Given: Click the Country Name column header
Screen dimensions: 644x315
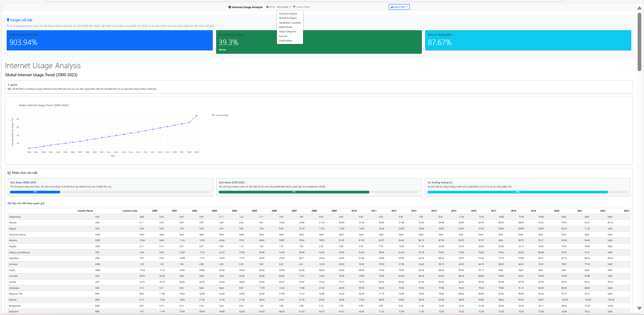Looking at the screenshot, I should point(85,211).
